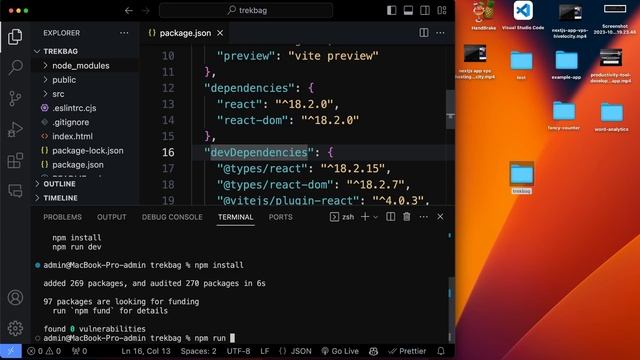The height and width of the screenshot is (360, 640).
Task: Open terminal panel More Actions ellipsis
Action: click(x=424, y=217)
